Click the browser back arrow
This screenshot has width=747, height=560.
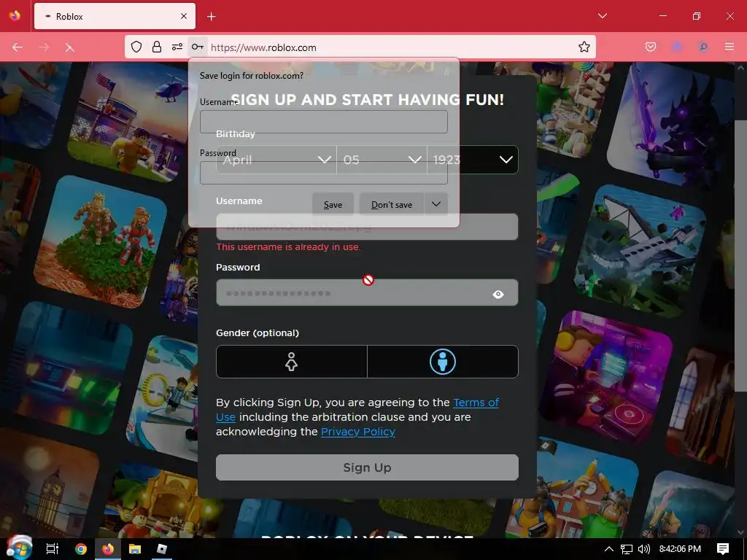click(18, 47)
